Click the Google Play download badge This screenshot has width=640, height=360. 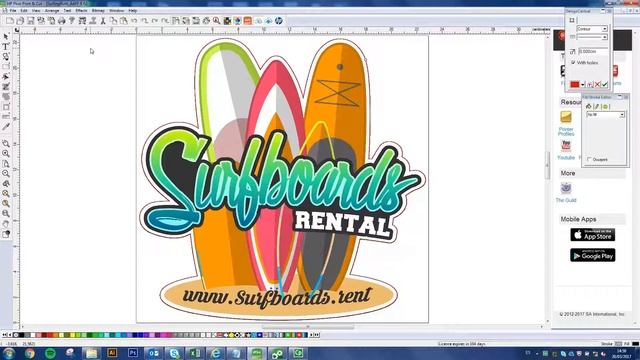(x=593, y=255)
